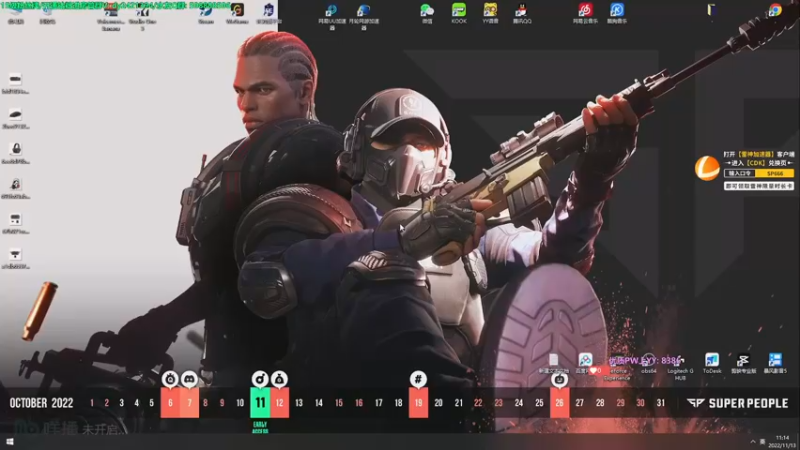Image resolution: width=800 pixels, height=450 pixels.
Task: Click the input method indicator in the tray
Action: click(x=762, y=442)
